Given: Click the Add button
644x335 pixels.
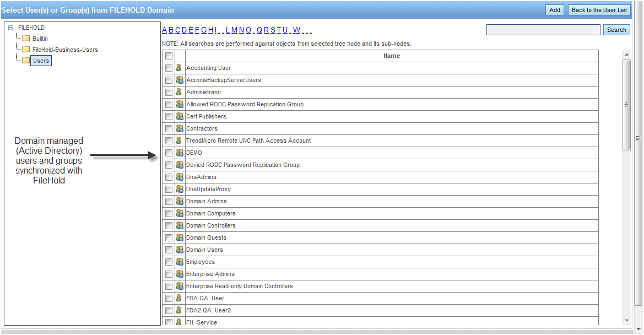Looking at the screenshot, I should pyautogui.click(x=554, y=9).
